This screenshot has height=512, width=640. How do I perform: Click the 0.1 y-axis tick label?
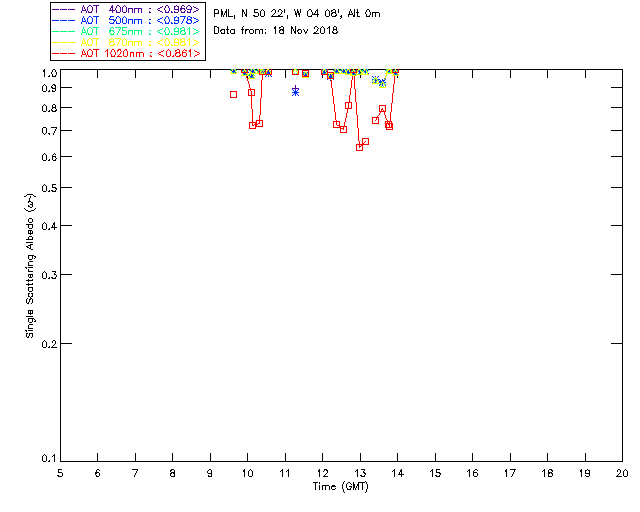(x=49, y=459)
